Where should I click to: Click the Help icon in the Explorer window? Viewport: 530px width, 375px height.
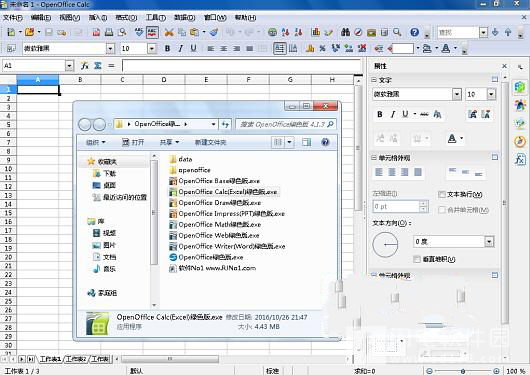(x=325, y=142)
